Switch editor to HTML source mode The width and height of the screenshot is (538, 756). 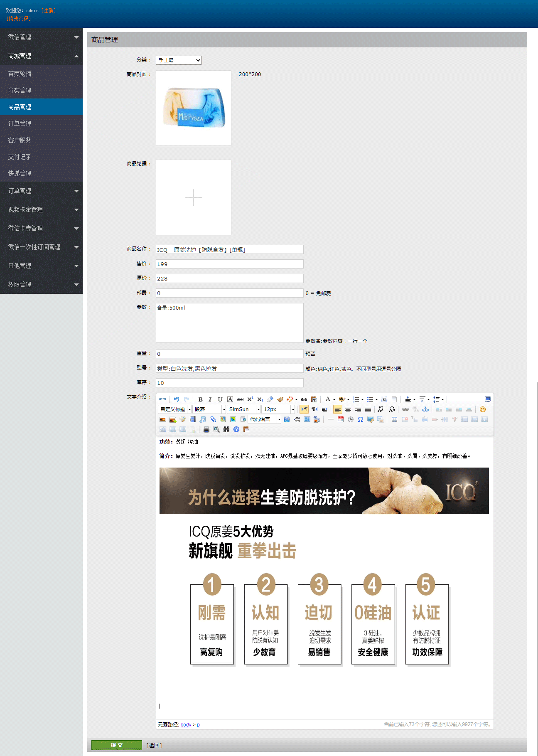click(162, 399)
